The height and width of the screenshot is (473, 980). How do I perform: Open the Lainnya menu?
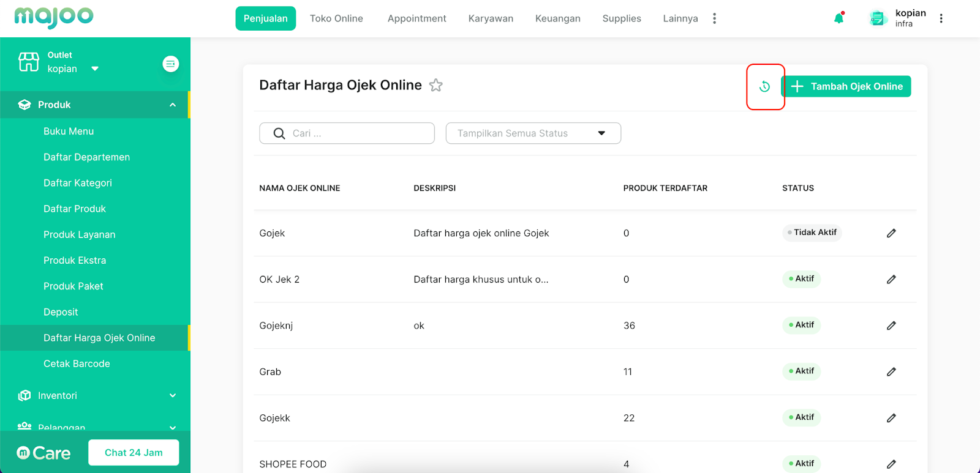(680, 18)
